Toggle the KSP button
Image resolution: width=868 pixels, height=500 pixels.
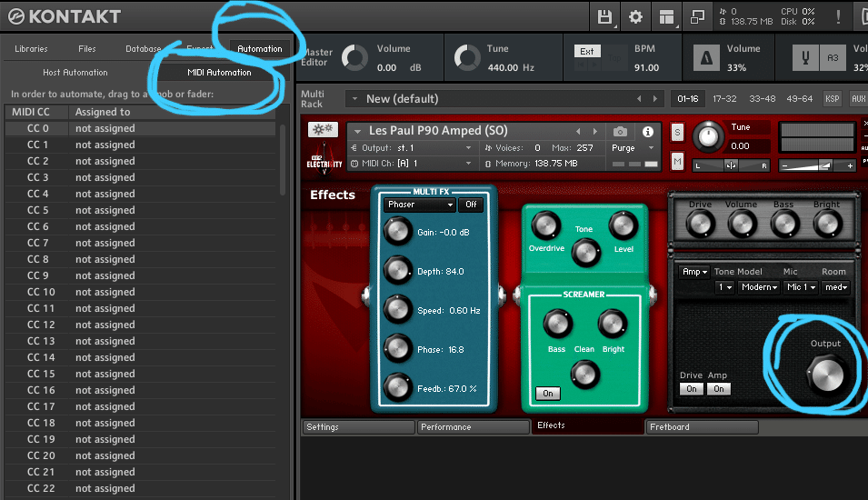832,98
